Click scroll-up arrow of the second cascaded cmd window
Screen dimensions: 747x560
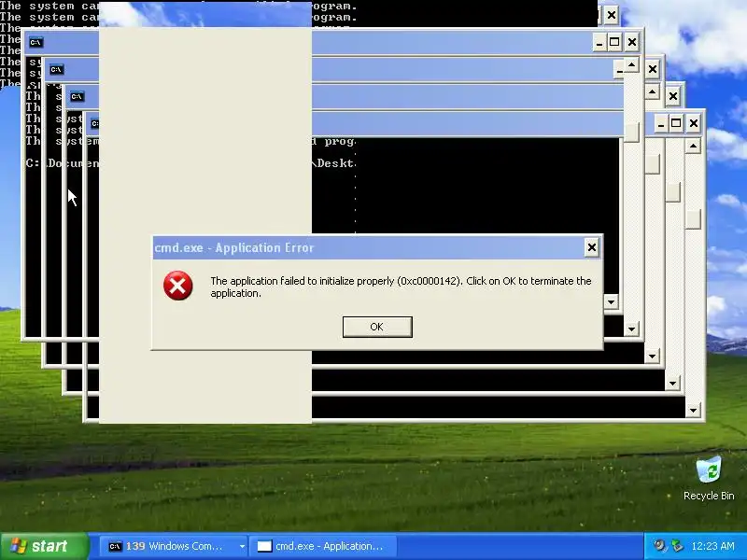tap(652, 91)
